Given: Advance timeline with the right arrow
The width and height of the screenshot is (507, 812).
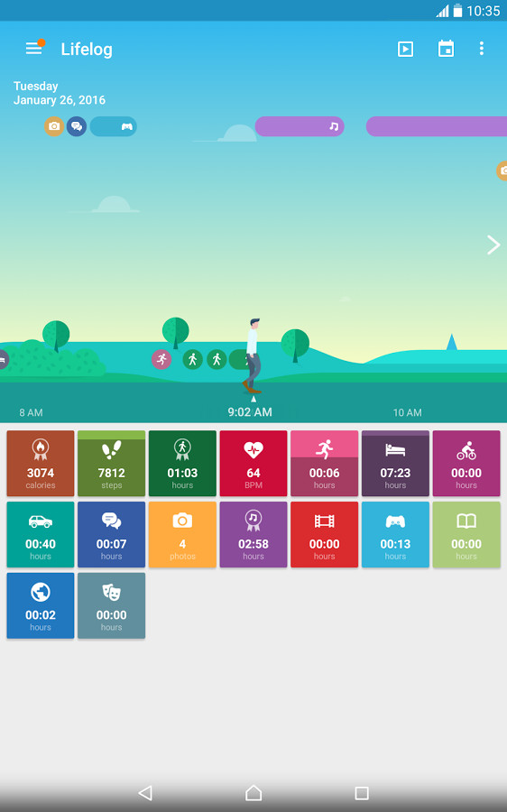Looking at the screenshot, I should click(493, 245).
